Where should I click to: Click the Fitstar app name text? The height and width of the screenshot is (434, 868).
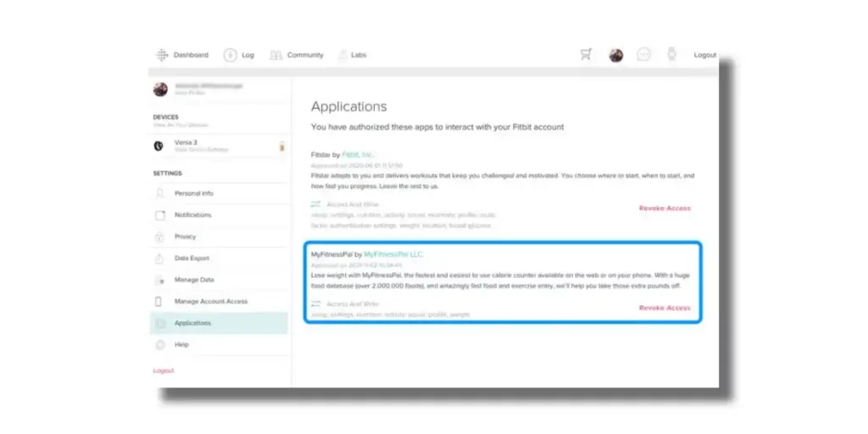[x=320, y=154]
